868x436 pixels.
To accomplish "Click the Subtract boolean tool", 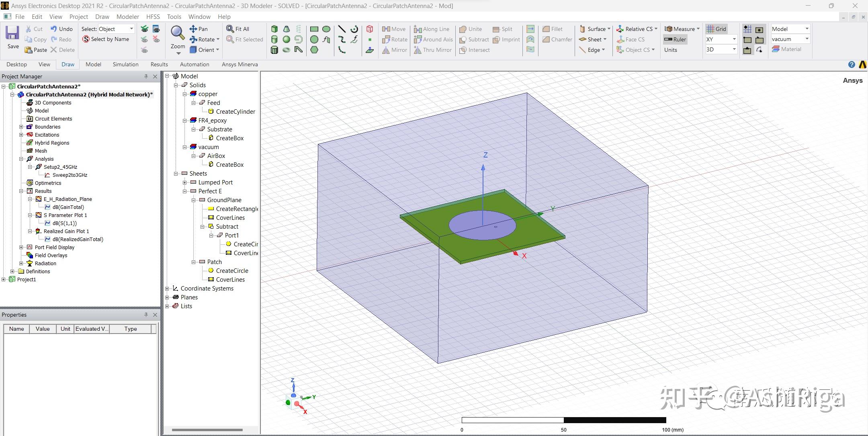I will [x=474, y=39].
